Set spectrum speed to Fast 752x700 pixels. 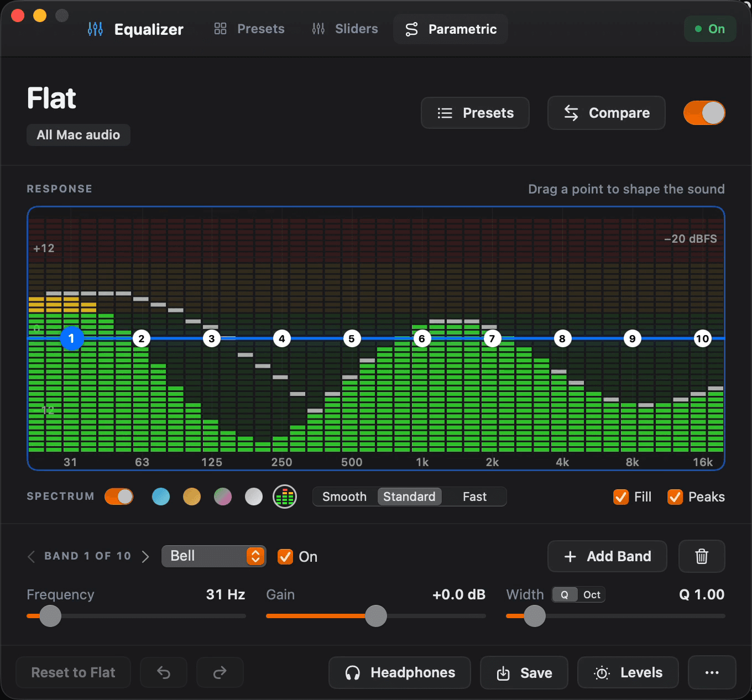tap(474, 497)
